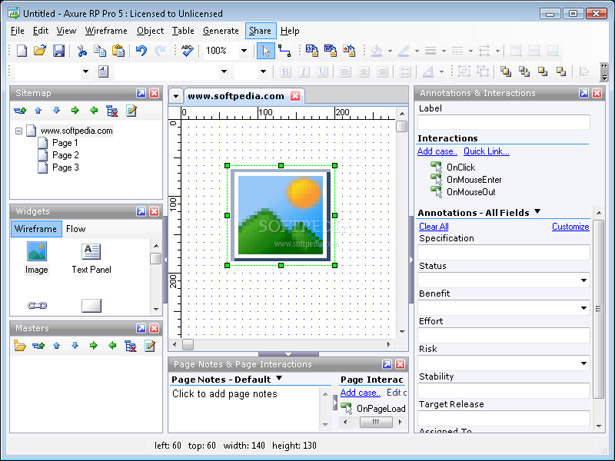Pop out the Sitemap panel
Image resolution: width=615 pixels, height=461 pixels.
(141, 93)
